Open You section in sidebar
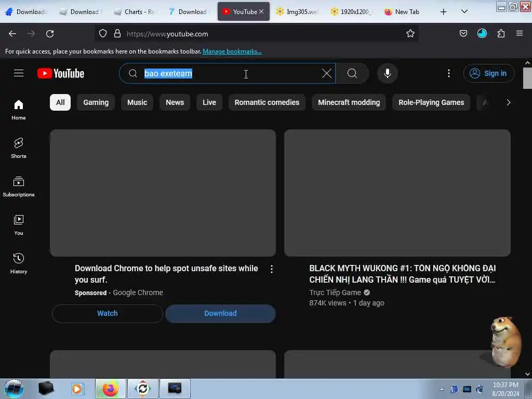The image size is (532, 399). 19,225
